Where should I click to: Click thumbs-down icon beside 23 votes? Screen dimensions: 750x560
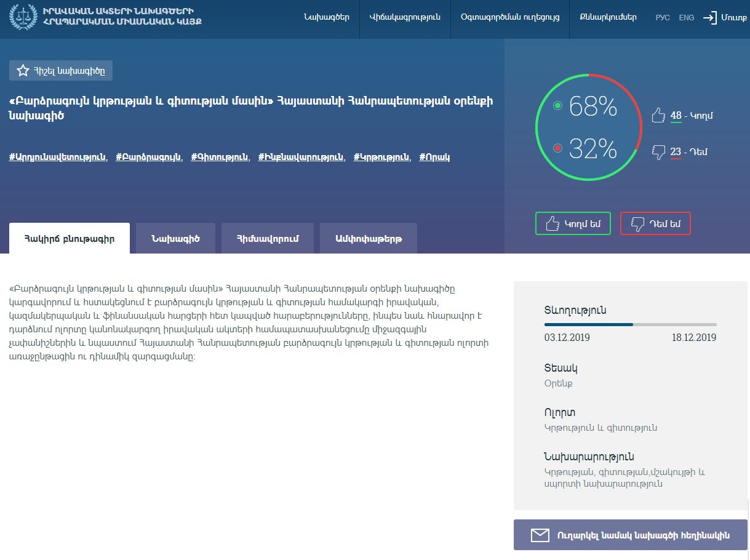click(658, 152)
